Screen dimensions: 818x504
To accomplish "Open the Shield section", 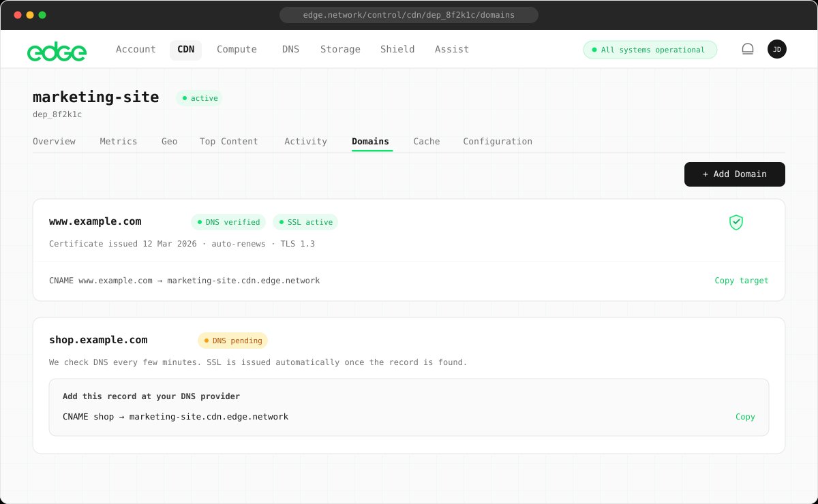I will [397, 49].
